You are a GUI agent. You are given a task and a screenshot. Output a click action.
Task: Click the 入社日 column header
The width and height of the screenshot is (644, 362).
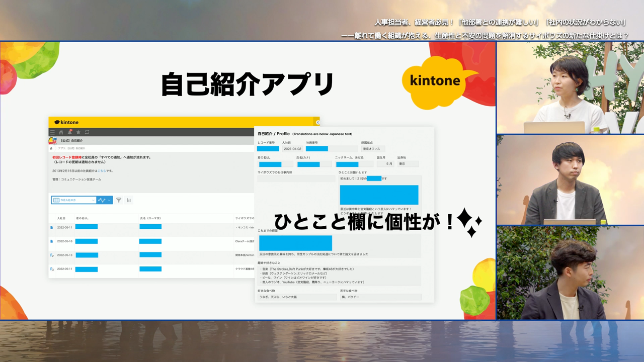click(x=61, y=218)
